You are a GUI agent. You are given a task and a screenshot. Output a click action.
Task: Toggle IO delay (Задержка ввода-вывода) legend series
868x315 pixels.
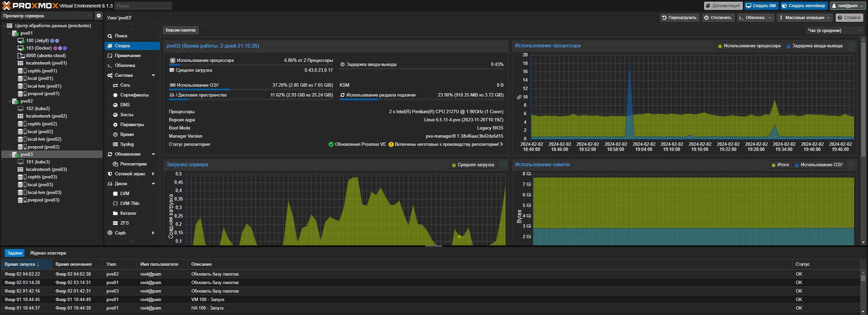click(814, 46)
